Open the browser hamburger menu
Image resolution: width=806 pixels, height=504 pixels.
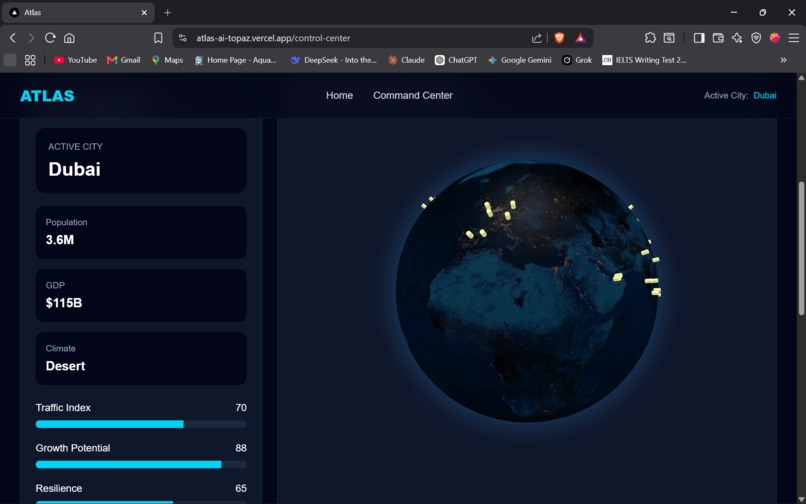click(x=794, y=38)
